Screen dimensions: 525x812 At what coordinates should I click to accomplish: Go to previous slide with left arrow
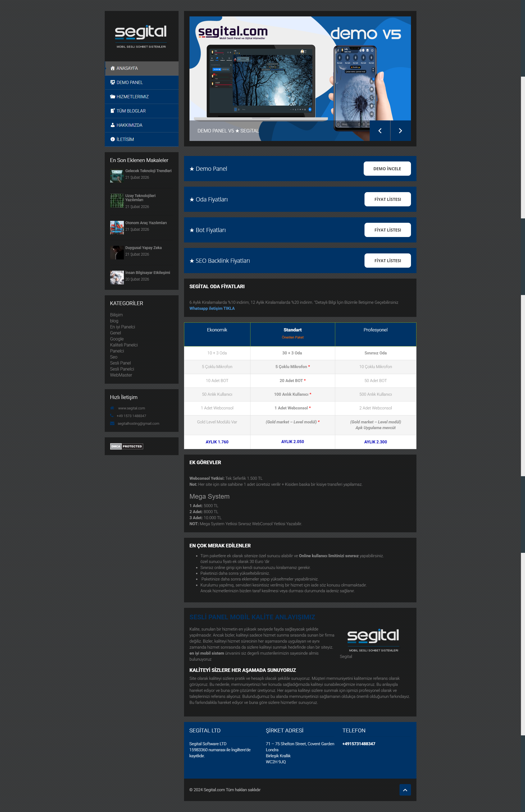(380, 131)
